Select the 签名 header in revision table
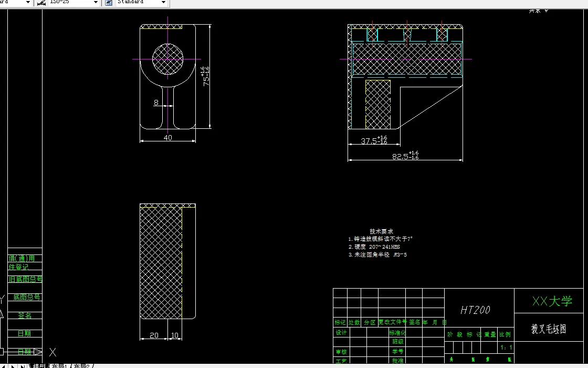This screenshot has height=368, width=588. 414,322
